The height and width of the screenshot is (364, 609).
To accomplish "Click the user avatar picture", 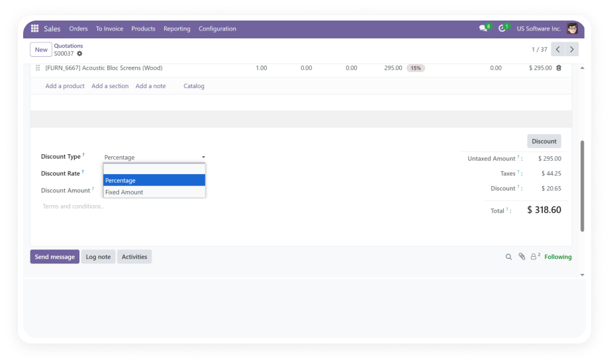I will pyautogui.click(x=572, y=28).
